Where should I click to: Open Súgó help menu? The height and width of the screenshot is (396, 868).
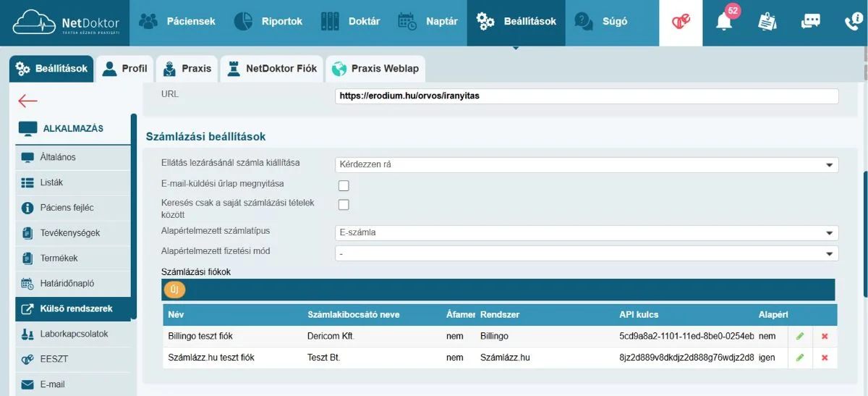click(601, 22)
